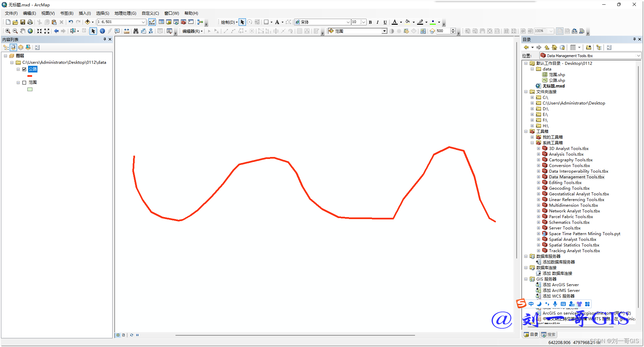Open the 帮助(H) menu

(x=191, y=13)
